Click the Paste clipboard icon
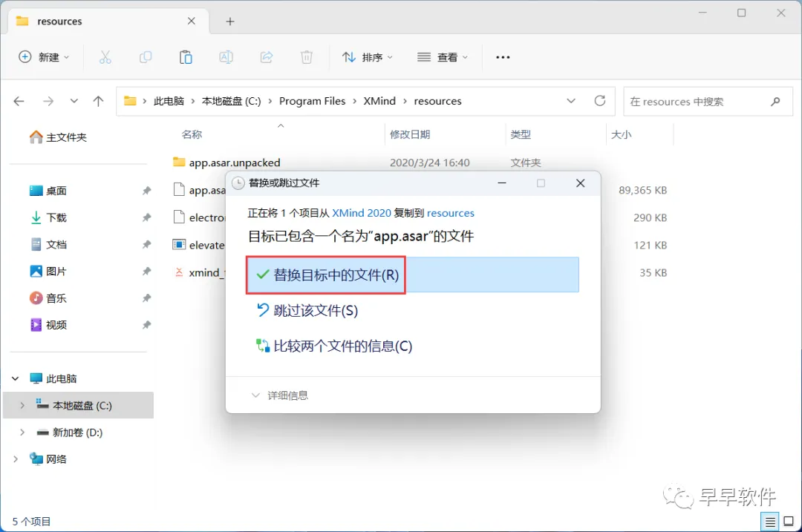 (x=186, y=57)
